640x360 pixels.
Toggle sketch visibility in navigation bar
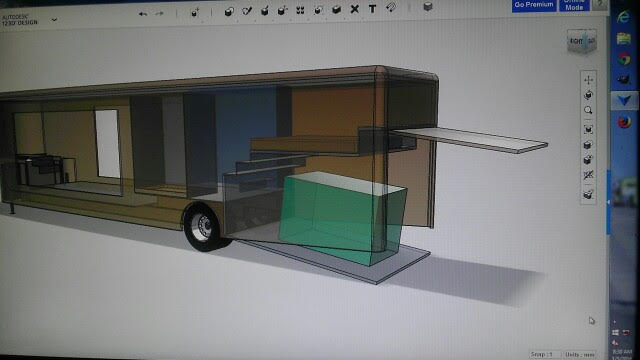(x=588, y=175)
